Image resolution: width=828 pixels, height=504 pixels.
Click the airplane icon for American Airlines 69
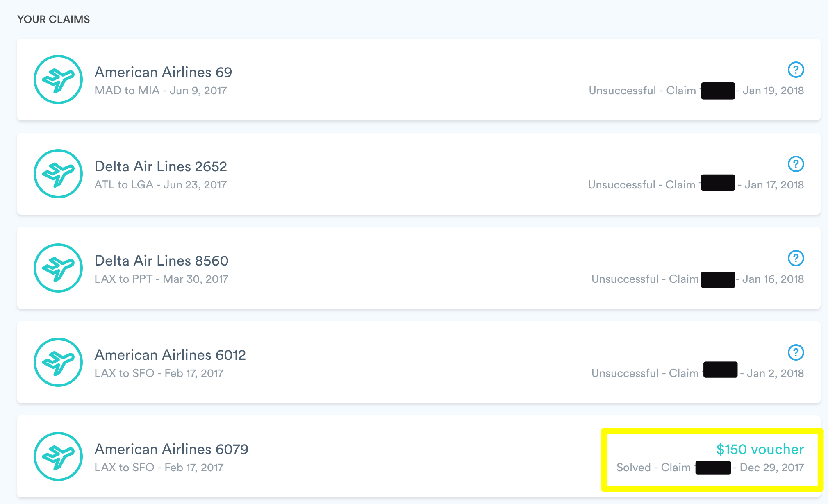click(x=58, y=79)
